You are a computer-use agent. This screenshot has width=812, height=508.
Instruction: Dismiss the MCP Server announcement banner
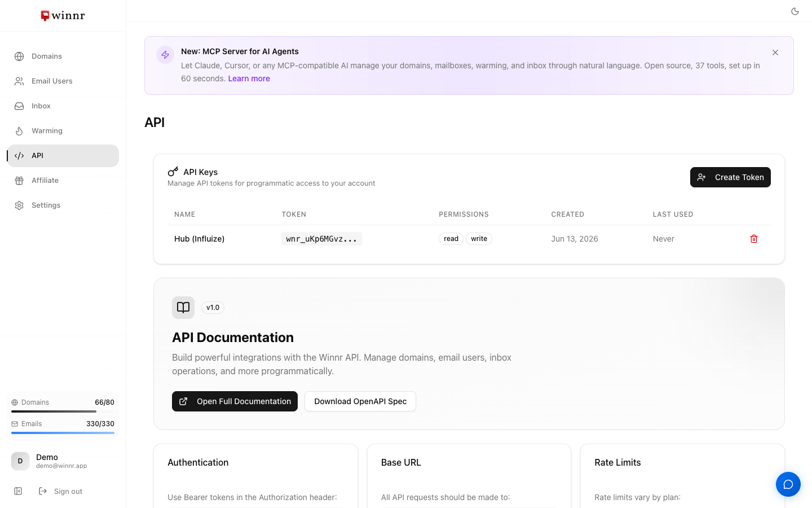(x=775, y=52)
